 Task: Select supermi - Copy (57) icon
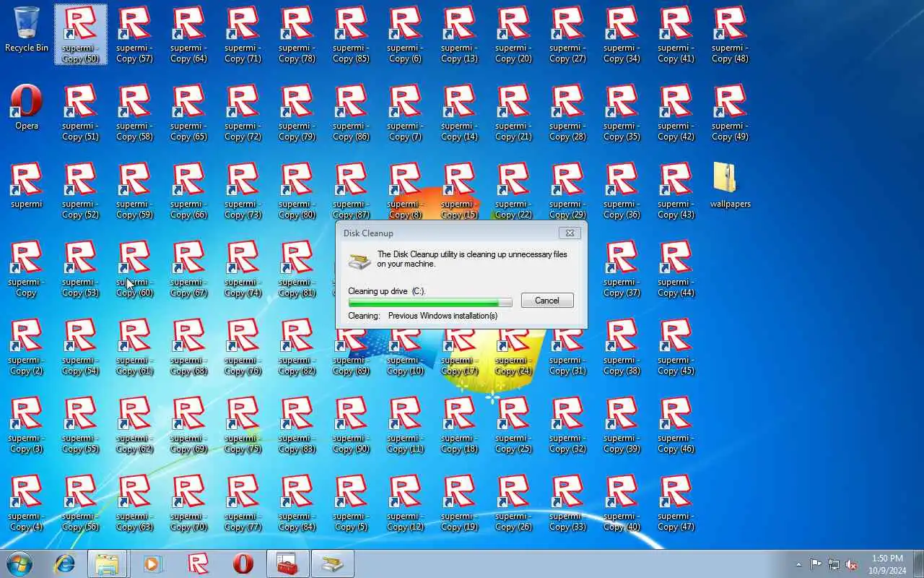point(135,35)
